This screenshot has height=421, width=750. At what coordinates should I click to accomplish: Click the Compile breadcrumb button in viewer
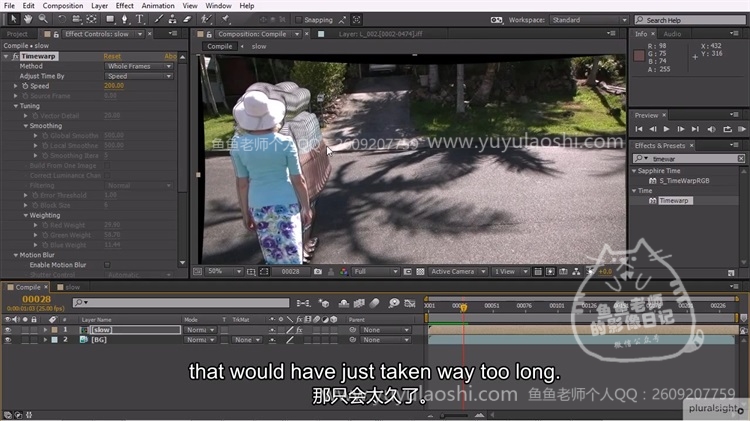point(220,46)
